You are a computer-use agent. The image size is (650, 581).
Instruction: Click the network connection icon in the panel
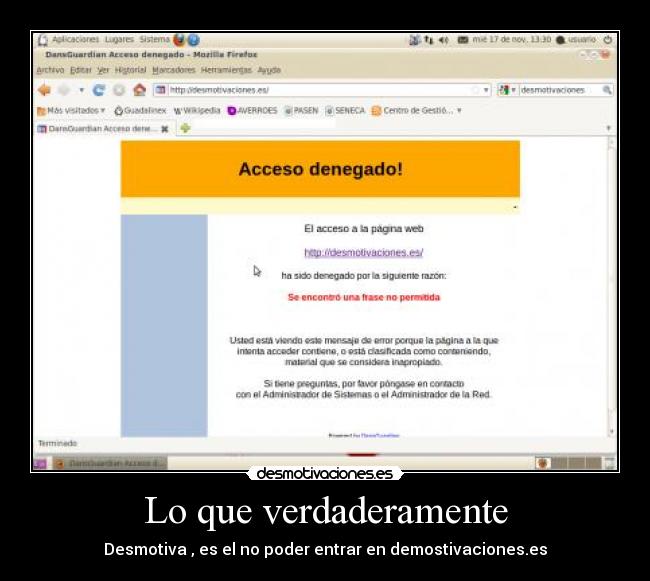pos(429,40)
